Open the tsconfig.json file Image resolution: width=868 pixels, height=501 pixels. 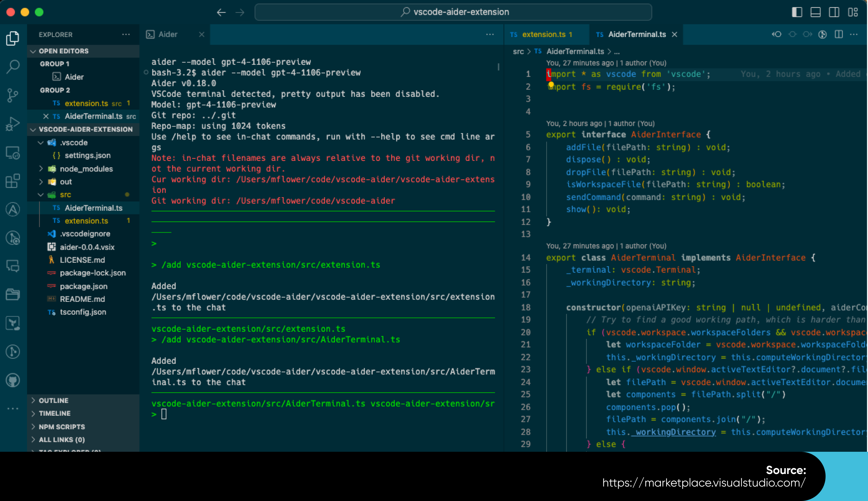click(83, 312)
